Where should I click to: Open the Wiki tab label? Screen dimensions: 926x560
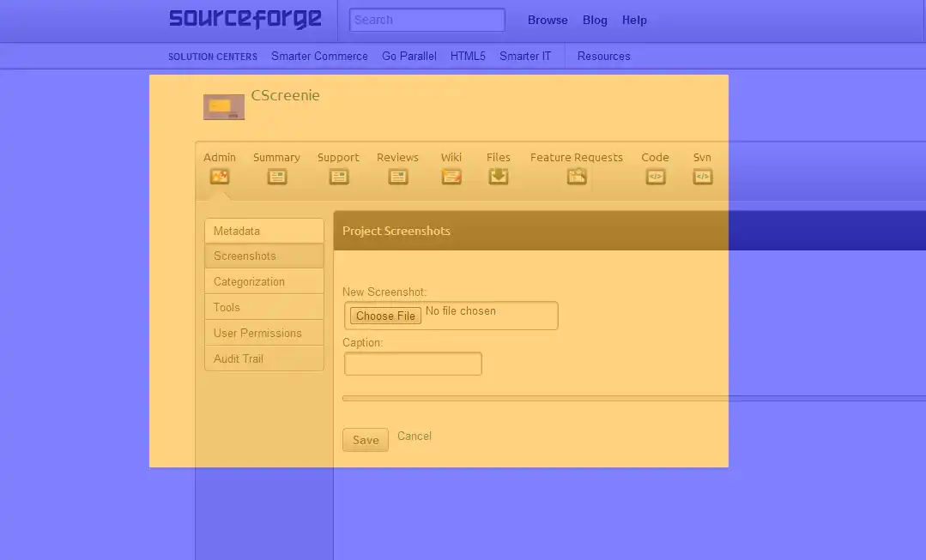pos(451,158)
